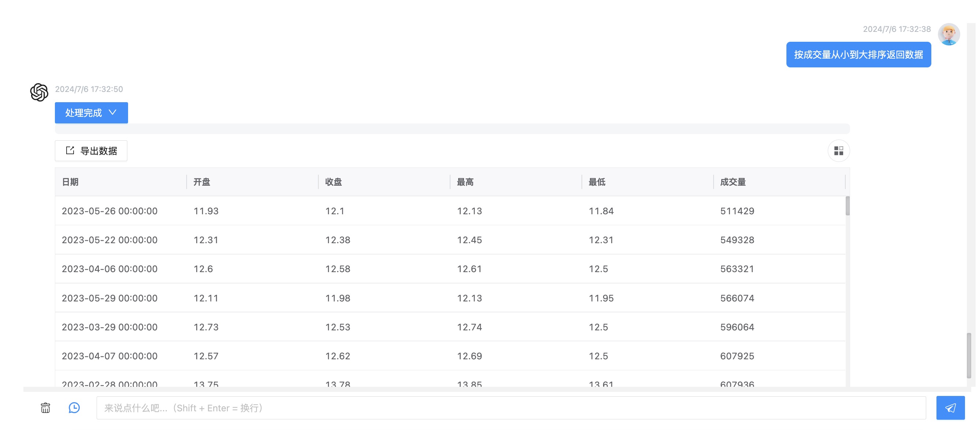Expand the 处理完成 chevron arrow
This screenshot has width=980, height=430.
[x=113, y=112]
